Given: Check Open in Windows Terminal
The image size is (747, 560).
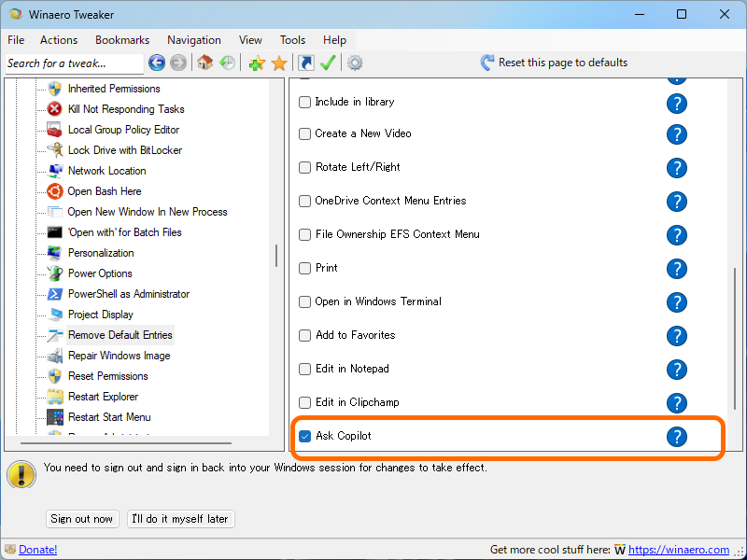Looking at the screenshot, I should pyautogui.click(x=304, y=301).
